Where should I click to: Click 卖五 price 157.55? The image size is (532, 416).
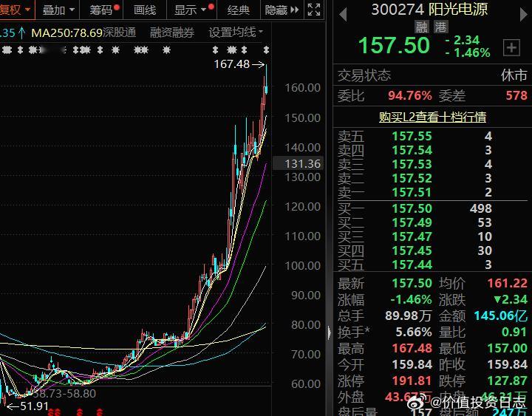pyautogui.click(x=412, y=136)
